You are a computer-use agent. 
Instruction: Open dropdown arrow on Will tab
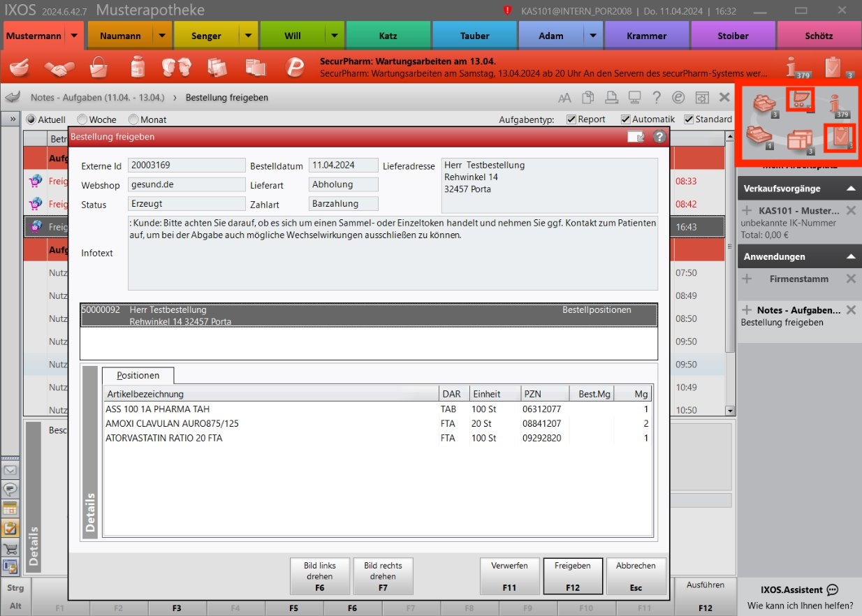pos(335,36)
